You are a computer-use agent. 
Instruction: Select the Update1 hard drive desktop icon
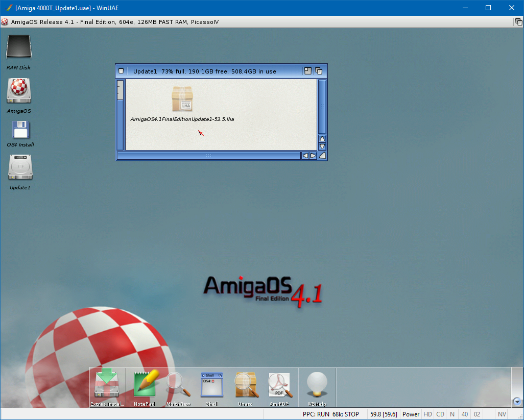click(x=20, y=167)
